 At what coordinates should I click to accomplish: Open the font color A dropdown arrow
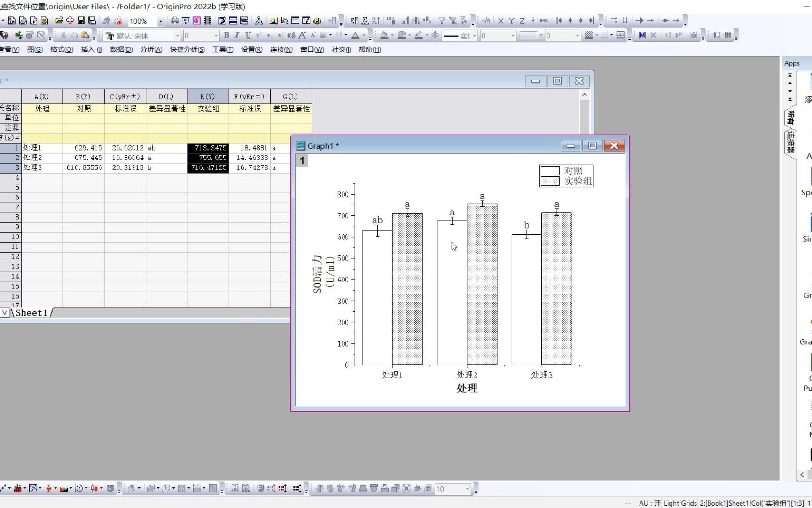(364, 35)
